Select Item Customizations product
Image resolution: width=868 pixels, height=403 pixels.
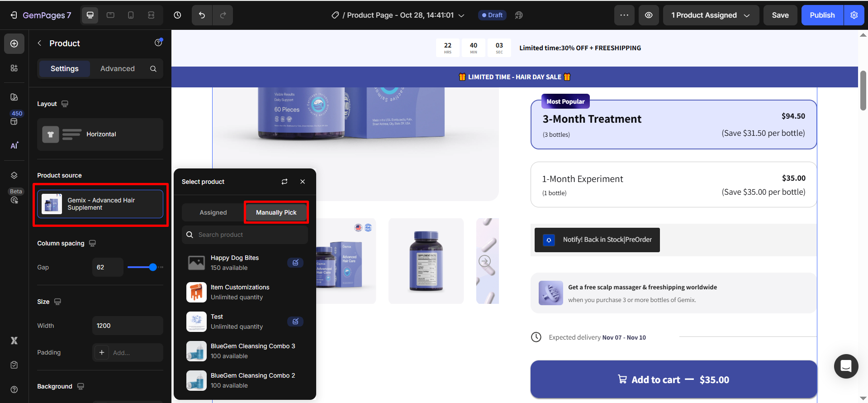pyautogui.click(x=245, y=292)
